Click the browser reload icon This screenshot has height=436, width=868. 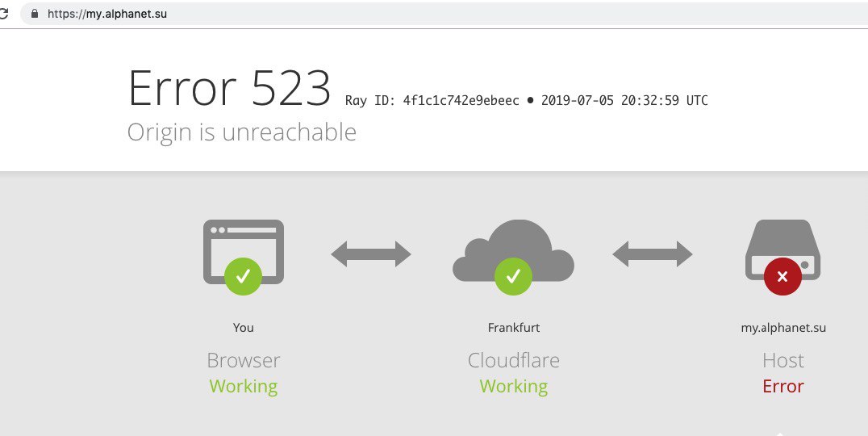click(4, 14)
